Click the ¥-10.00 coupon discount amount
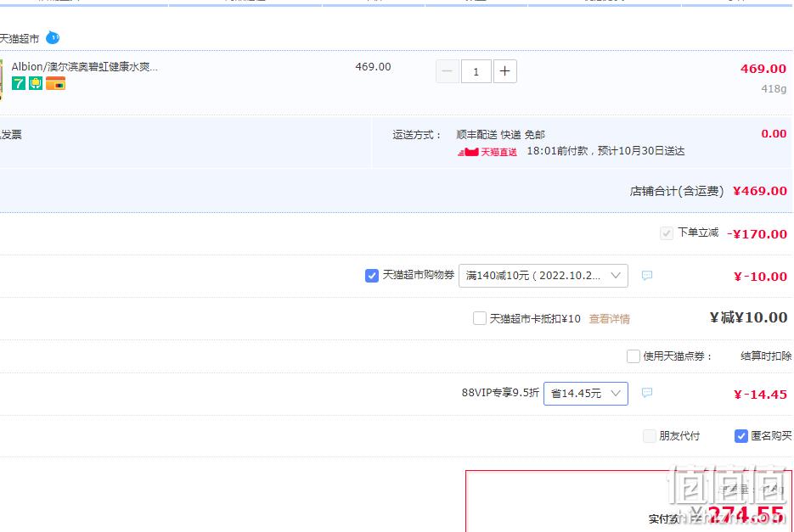The height and width of the screenshot is (532, 794). click(x=760, y=277)
